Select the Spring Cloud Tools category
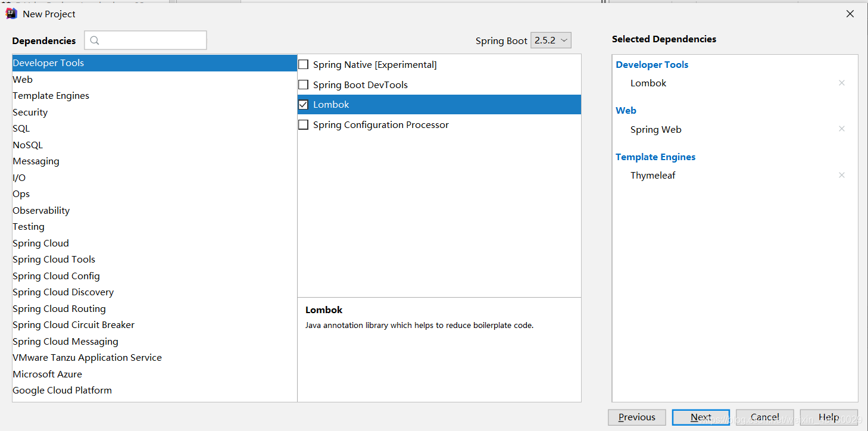 tap(155, 260)
